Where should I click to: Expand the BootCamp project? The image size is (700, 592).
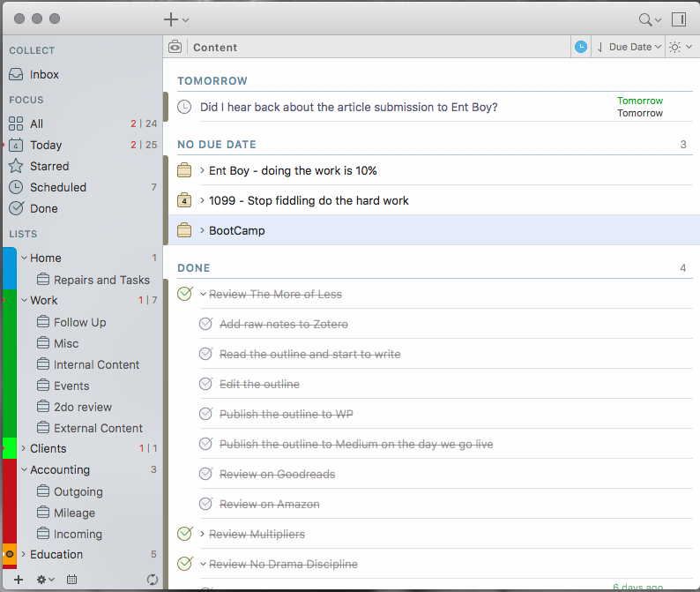[202, 231]
